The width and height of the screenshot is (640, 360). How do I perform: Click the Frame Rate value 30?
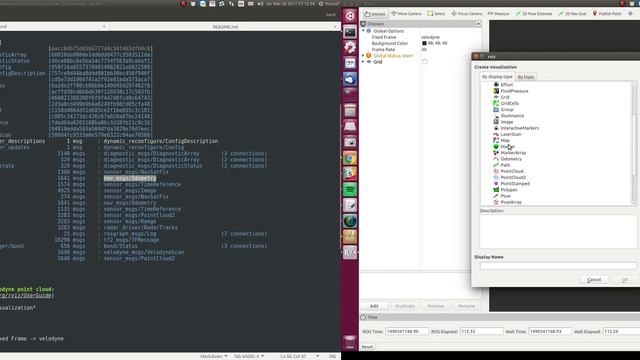click(424, 49)
